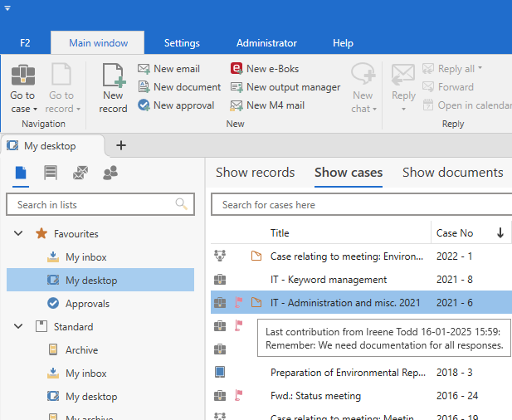
Task: Switch to the archive lists view icon
Action: tap(51, 173)
